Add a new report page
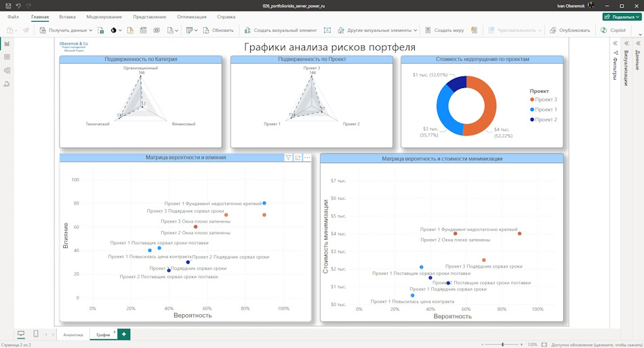This screenshot has height=348, width=644. 124,334
